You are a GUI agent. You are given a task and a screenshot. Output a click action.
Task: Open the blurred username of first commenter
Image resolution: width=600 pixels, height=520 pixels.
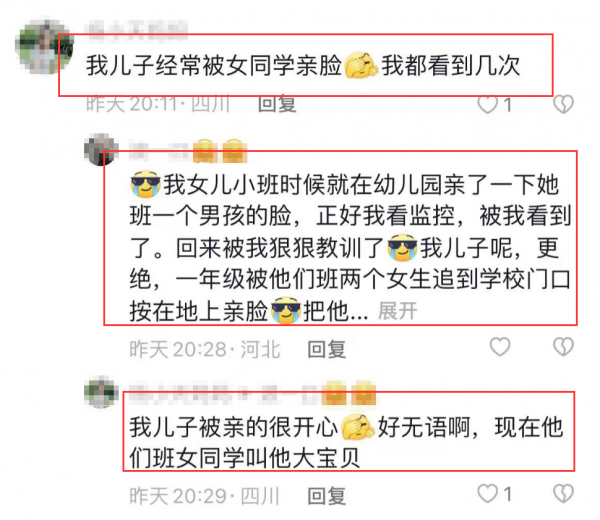tap(136, 31)
